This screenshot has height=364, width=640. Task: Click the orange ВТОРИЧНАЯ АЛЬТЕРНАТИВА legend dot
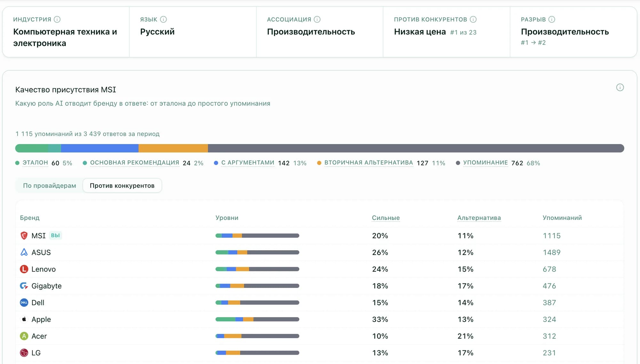(x=319, y=163)
